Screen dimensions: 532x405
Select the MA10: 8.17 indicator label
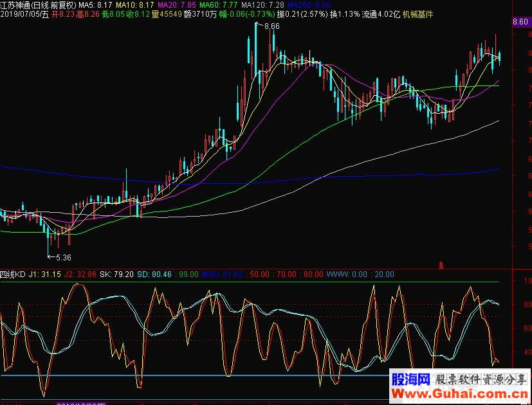(x=134, y=5)
